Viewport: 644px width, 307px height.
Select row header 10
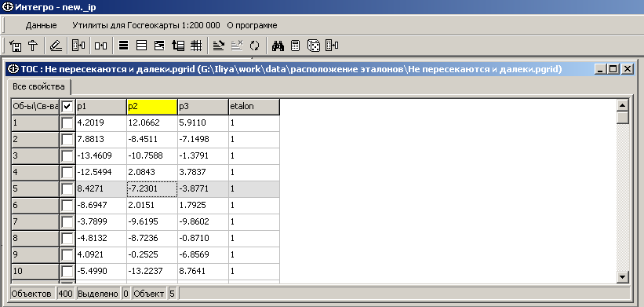click(x=35, y=271)
